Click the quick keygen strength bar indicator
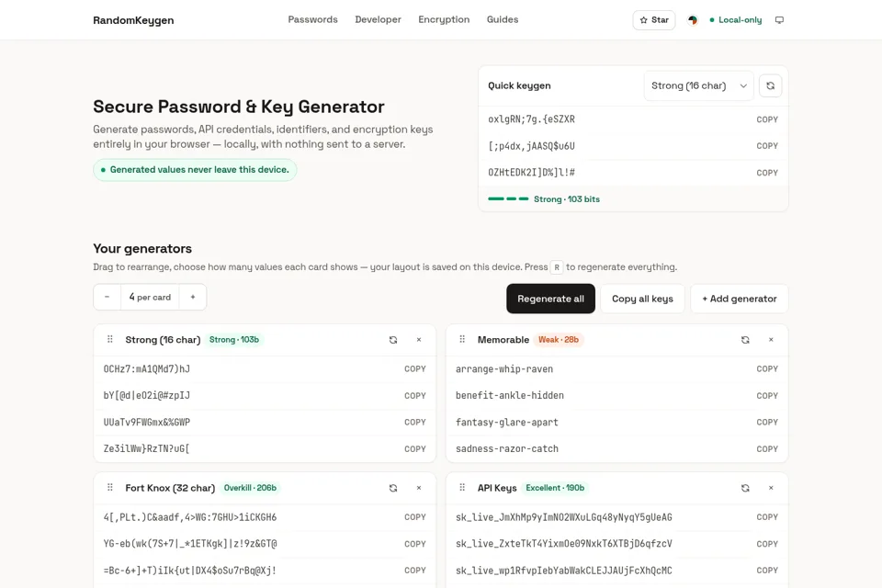The height and width of the screenshot is (588, 882). [508, 198]
